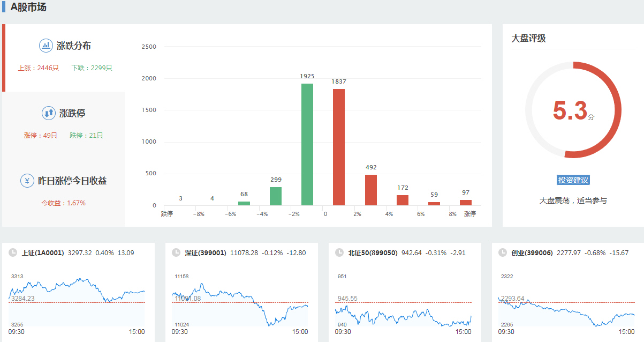Open the 北证50(899050) index link
The width and height of the screenshot is (644, 342).
(373, 253)
